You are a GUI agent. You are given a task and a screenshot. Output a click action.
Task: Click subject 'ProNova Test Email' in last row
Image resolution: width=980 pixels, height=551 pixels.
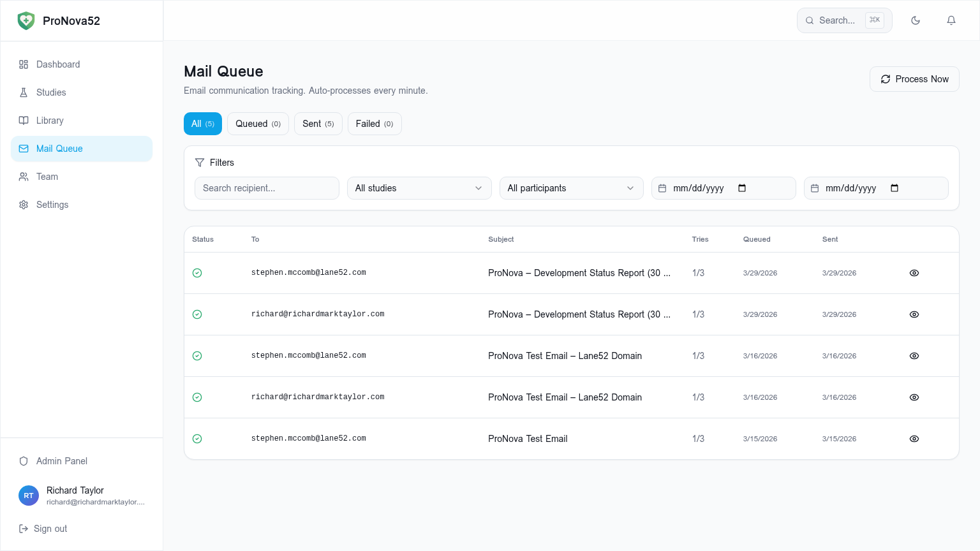[528, 439]
